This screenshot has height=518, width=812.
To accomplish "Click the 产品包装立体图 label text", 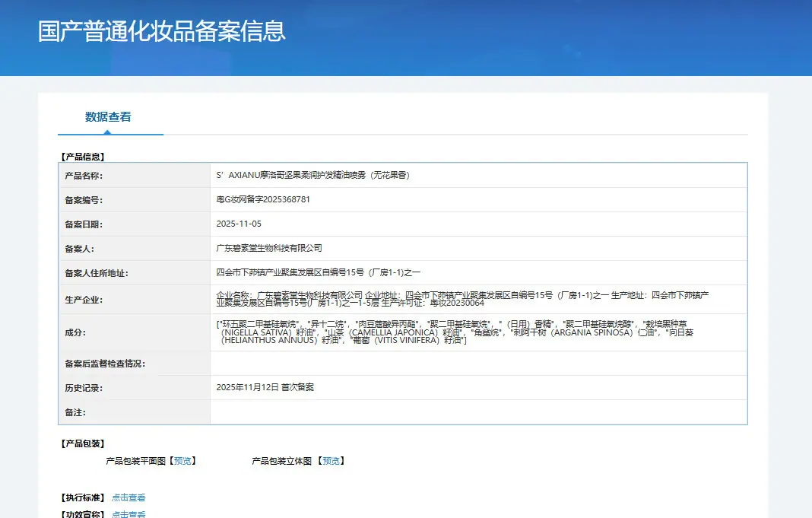I will pos(282,461).
